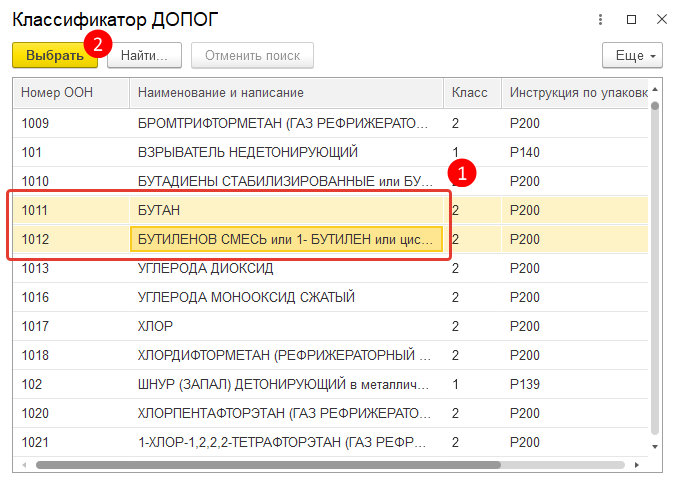This screenshot has width=682, height=485.
Task: Click the vertical scrollbar up arrow
Action: click(655, 89)
